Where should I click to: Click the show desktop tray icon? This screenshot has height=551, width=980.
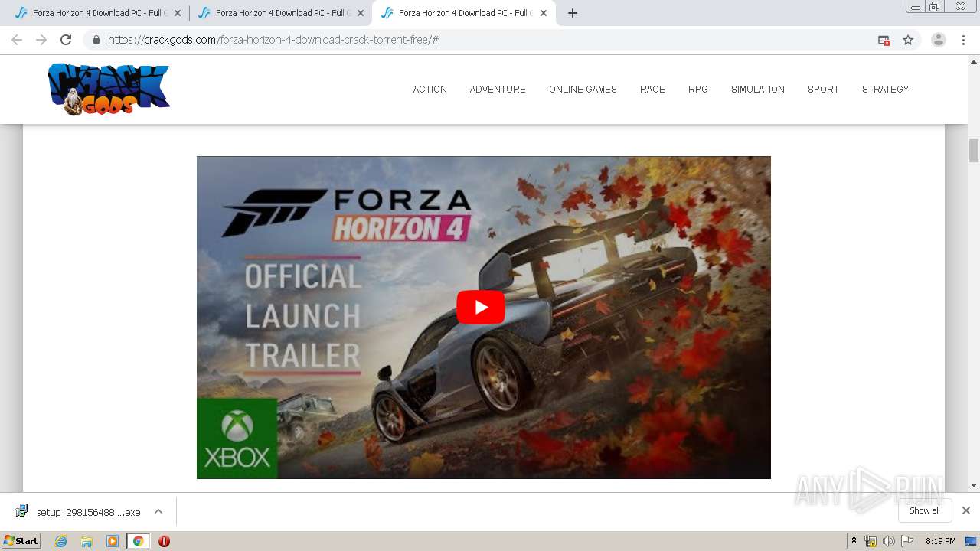971,541
